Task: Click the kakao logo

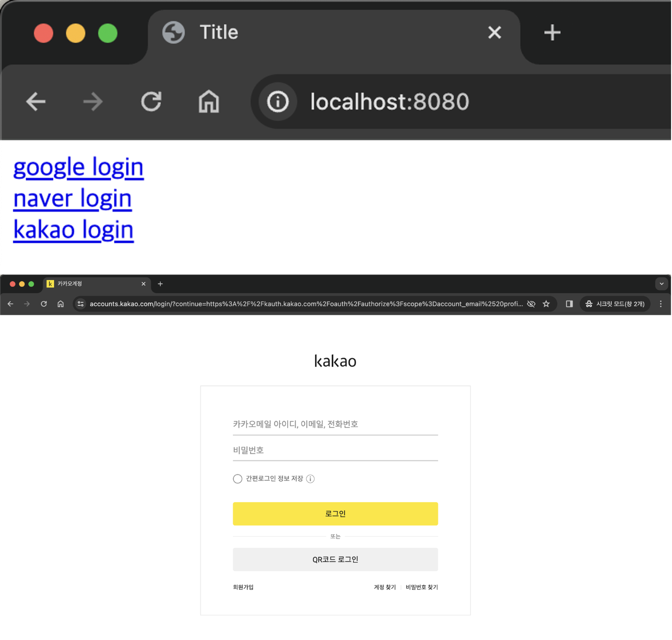Action: point(335,361)
